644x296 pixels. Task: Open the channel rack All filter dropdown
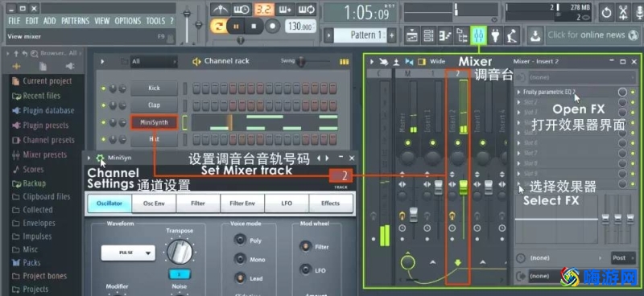point(154,62)
